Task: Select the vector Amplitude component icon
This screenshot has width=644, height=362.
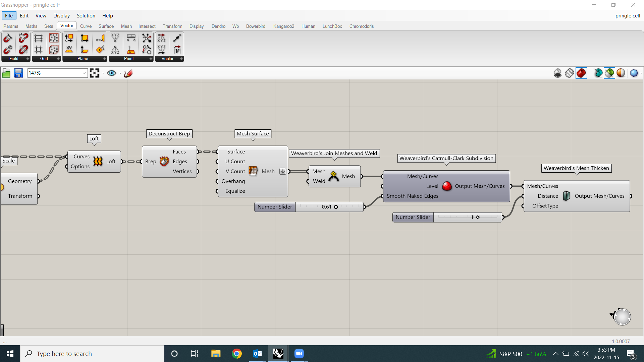Action: pos(177,50)
